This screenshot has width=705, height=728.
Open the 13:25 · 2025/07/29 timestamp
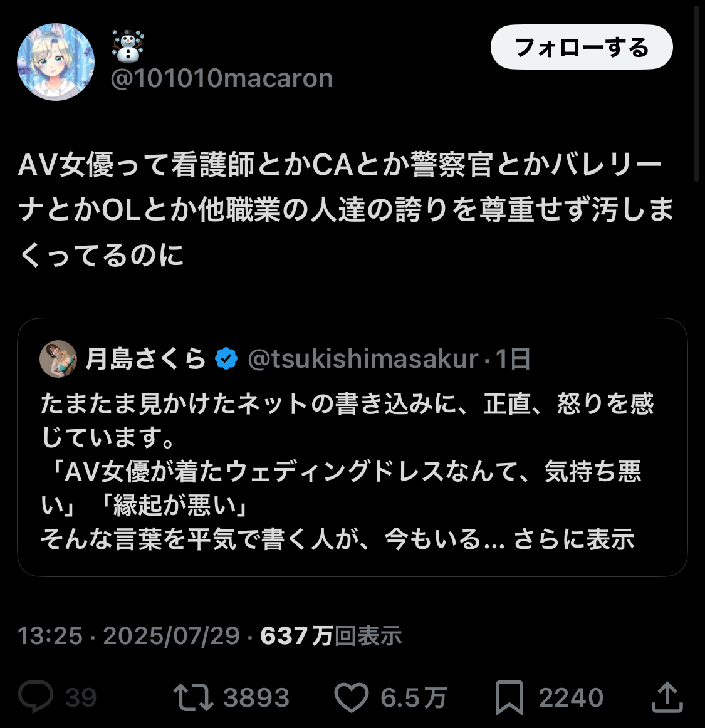[x=128, y=635]
